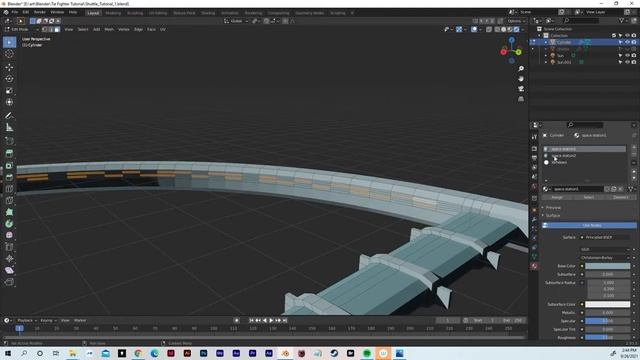This screenshot has width=640, height=360.
Task: Choose the Scale tool
Action: coord(9,91)
